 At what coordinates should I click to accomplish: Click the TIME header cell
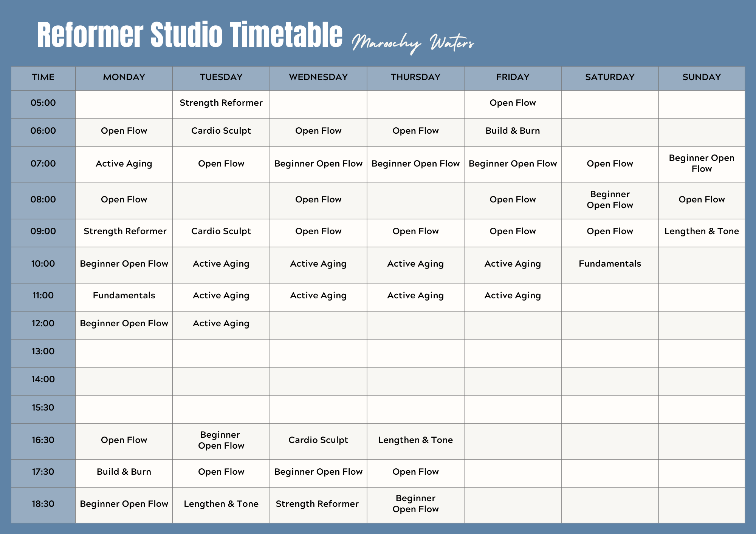coord(43,77)
